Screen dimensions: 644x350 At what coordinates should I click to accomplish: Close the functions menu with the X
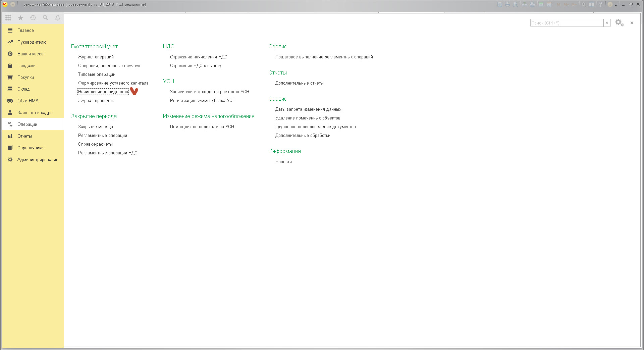632,23
